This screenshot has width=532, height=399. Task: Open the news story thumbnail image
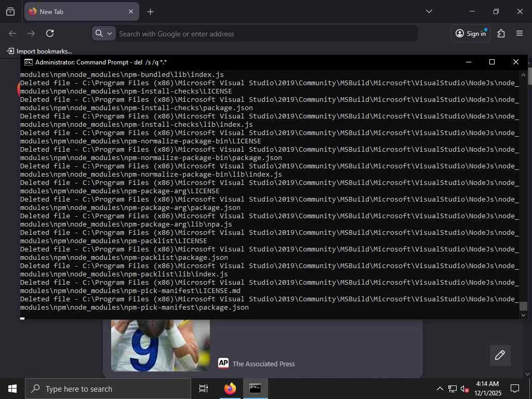point(161,345)
